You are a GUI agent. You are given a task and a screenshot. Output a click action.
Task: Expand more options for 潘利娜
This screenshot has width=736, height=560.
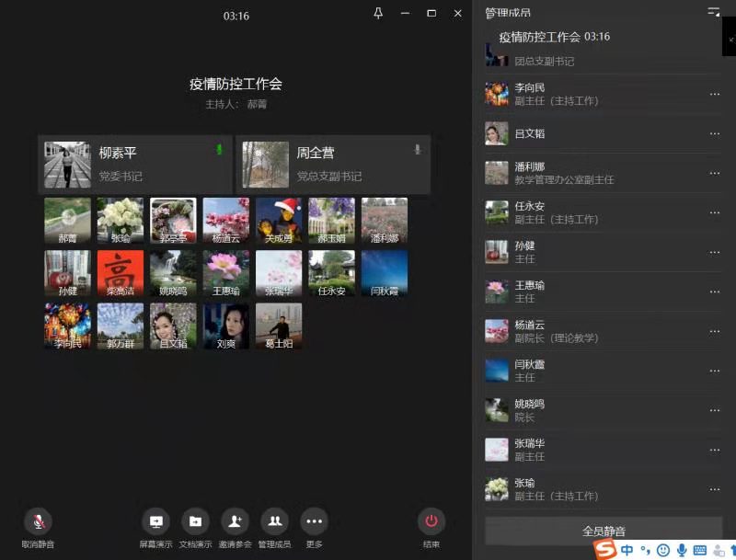click(715, 173)
